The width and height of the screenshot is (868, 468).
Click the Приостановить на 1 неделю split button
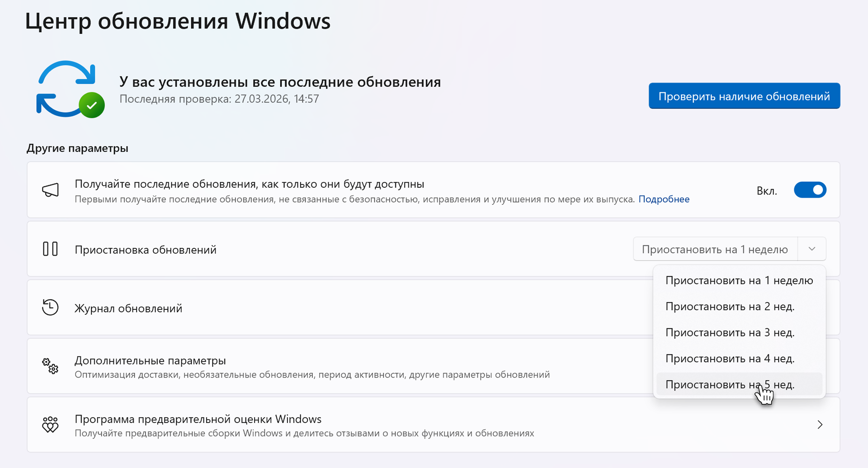pos(715,249)
